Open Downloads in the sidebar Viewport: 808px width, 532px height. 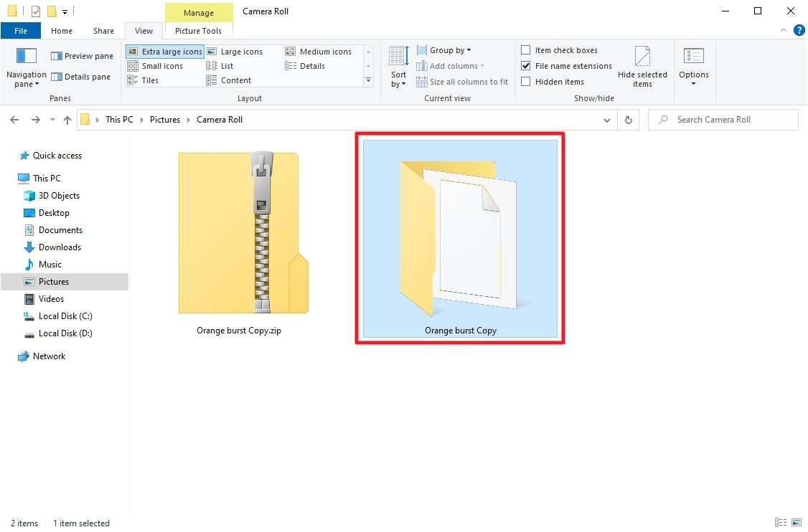tap(52, 247)
